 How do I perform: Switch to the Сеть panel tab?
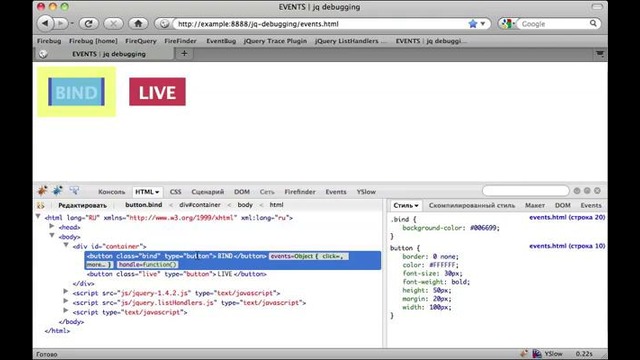pyautogui.click(x=267, y=192)
